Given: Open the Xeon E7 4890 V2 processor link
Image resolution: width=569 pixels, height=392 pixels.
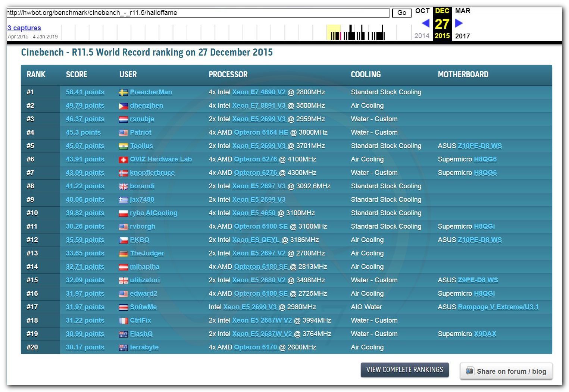Looking at the screenshot, I should (x=259, y=92).
